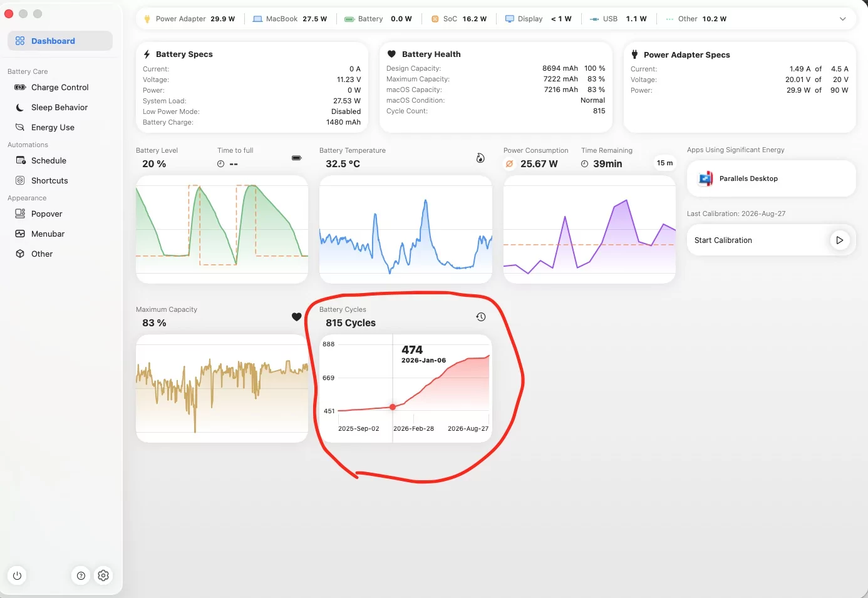Screen dimensions: 868x598
Task: Click the Battery Cycles history clock icon
Action: point(481,317)
